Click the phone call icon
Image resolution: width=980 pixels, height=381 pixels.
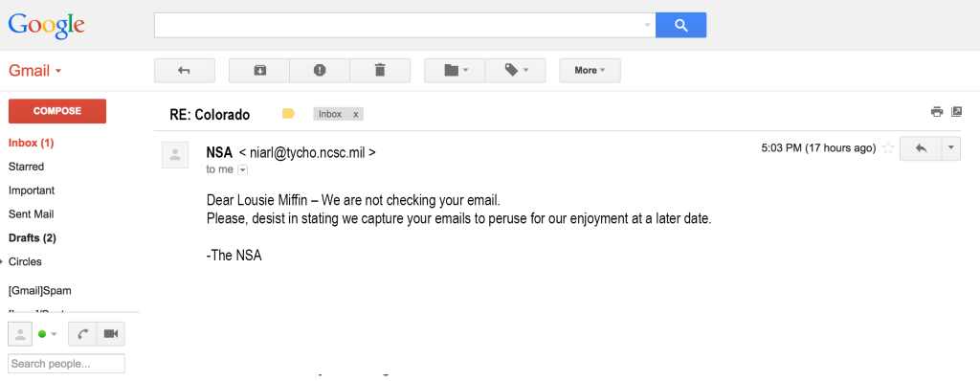tap(82, 334)
